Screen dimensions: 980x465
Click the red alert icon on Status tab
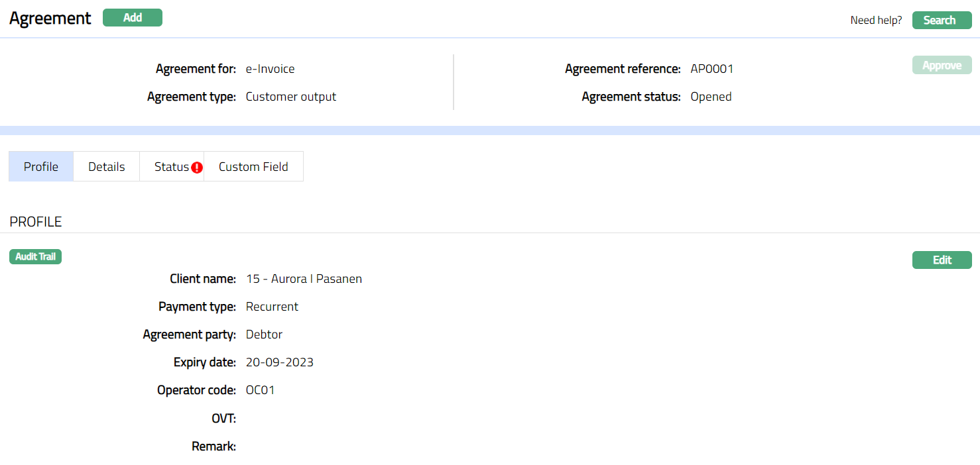[197, 168]
